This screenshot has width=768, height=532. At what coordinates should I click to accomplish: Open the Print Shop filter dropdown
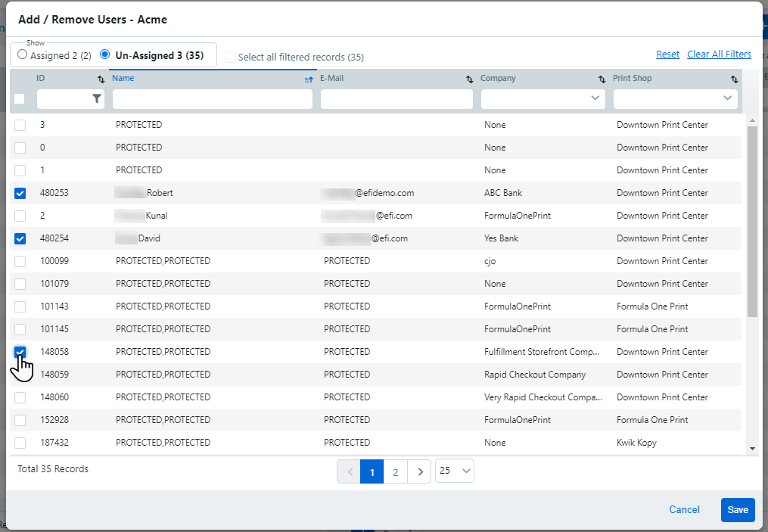point(675,99)
